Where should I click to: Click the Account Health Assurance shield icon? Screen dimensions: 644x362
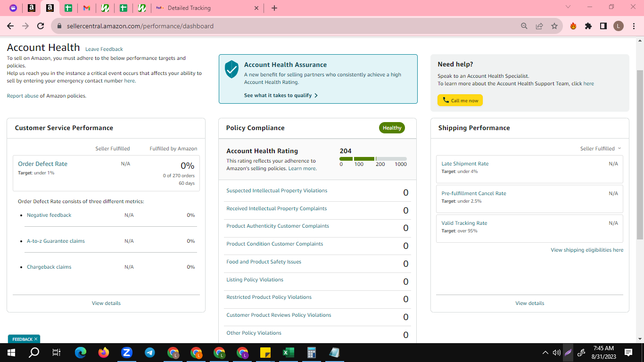231,69
